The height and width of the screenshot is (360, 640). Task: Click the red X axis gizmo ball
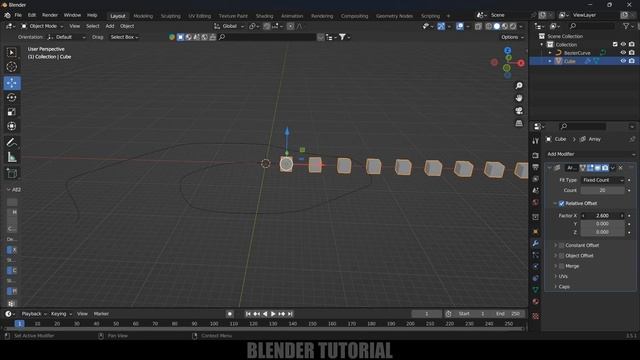521,63
